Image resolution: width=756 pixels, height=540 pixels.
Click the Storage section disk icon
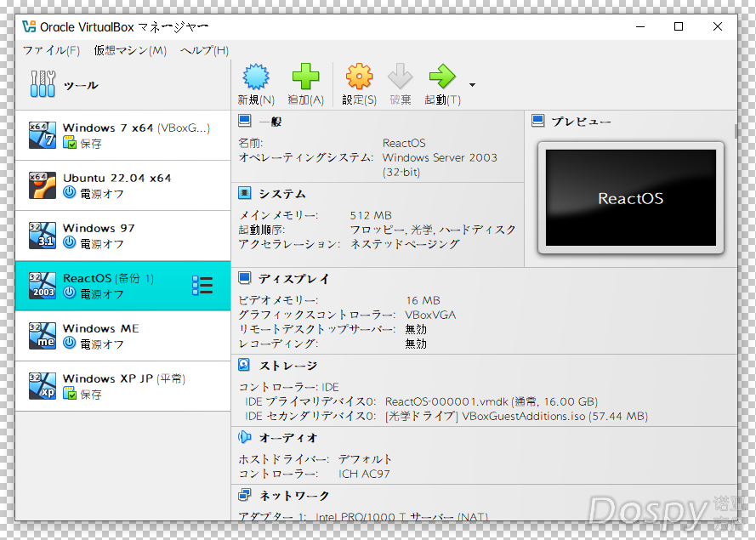tap(244, 365)
